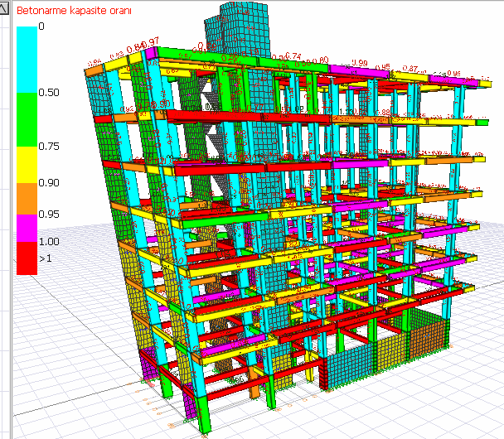Click the yellow legend color band
504x439 pixels.
[27, 165]
